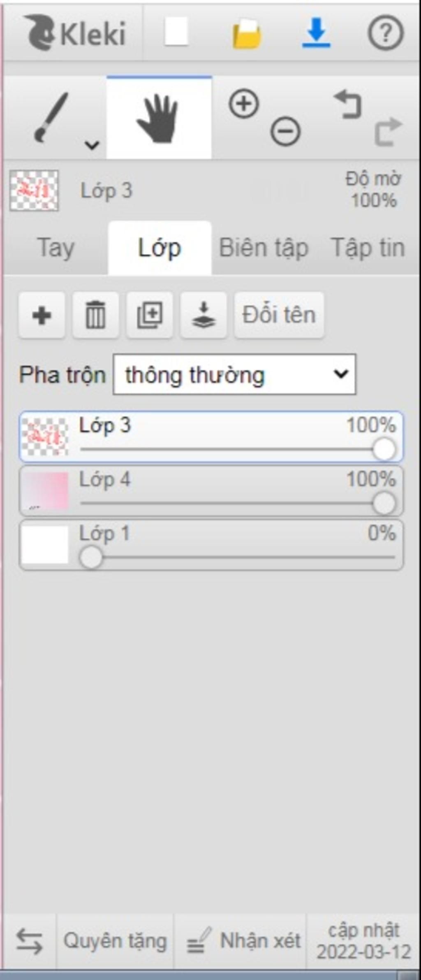
Task: Redo the last action
Action: (388, 132)
